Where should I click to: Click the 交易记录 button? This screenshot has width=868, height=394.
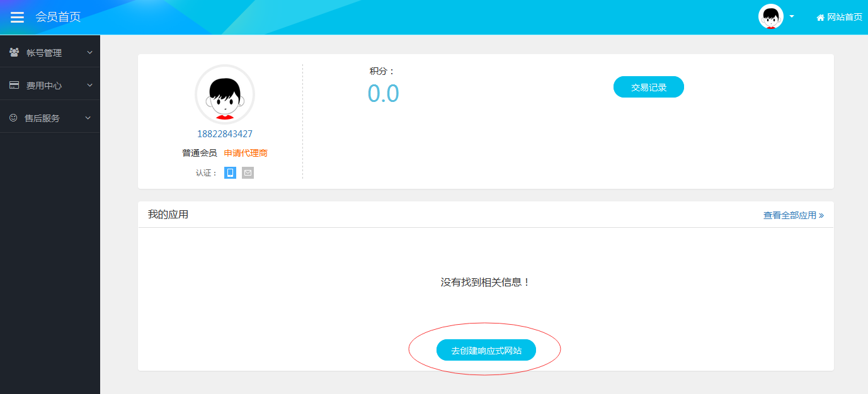tap(648, 87)
